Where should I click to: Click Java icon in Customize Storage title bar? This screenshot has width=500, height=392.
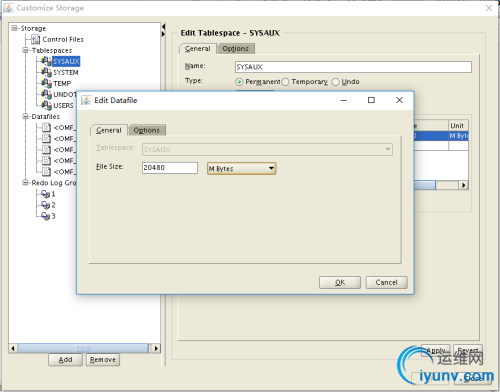pyautogui.click(x=8, y=8)
